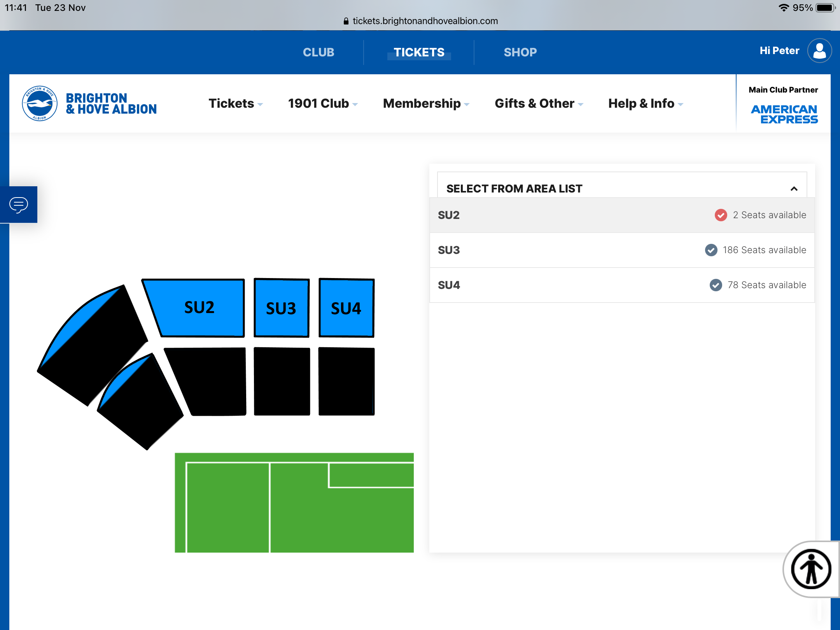Image resolution: width=840 pixels, height=630 pixels.
Task: Toggle the SU3 availability checkmark
Action: coord(711,250)
